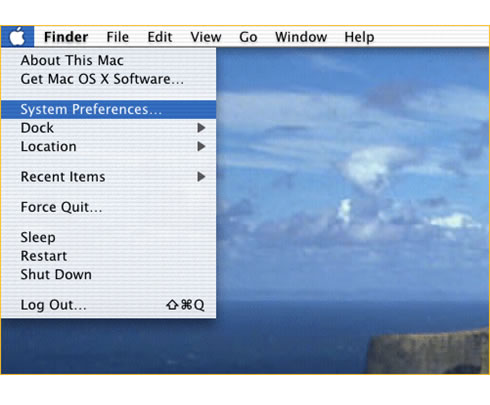Screen dimensions: 490x405
Task: Open the Finder menu
Action: click(x=66, y=37)
